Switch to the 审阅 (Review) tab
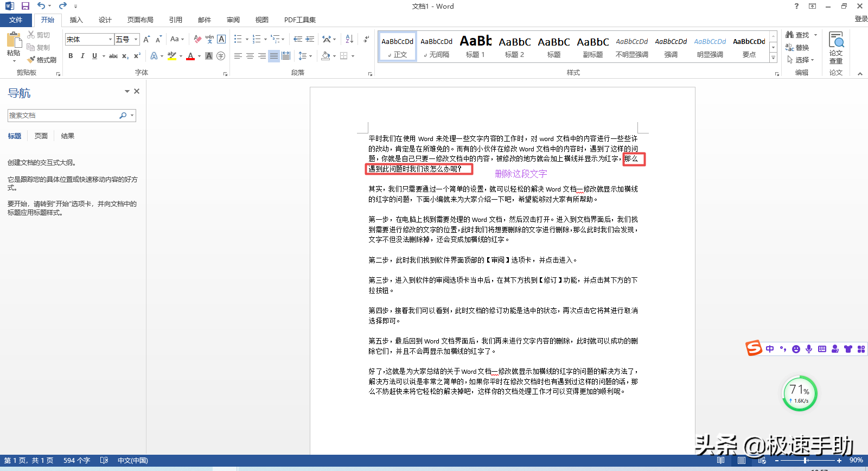This screenshot has width=868, height=471. 233,20
